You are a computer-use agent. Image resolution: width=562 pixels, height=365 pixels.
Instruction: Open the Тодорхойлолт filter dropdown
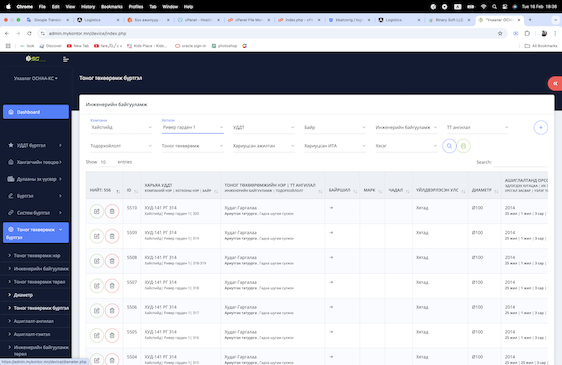coord(121,146)
